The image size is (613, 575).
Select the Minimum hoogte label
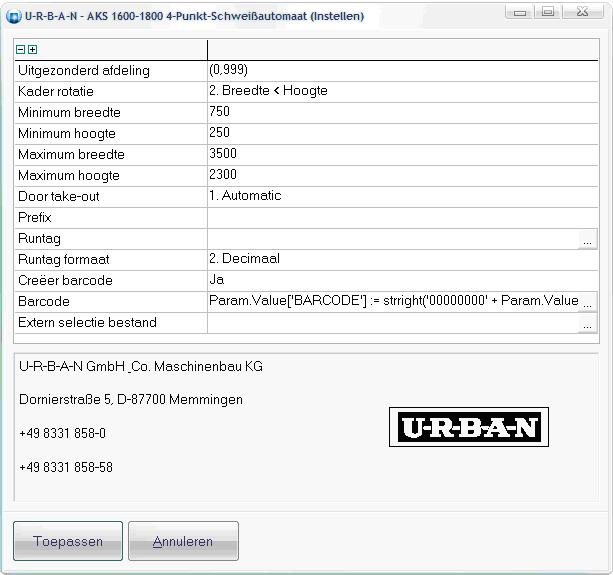pyautogui.click(x=67, y=134)
